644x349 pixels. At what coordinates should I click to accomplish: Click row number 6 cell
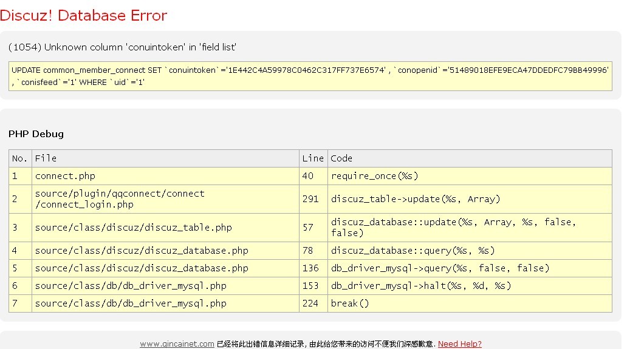click(20, 286)
